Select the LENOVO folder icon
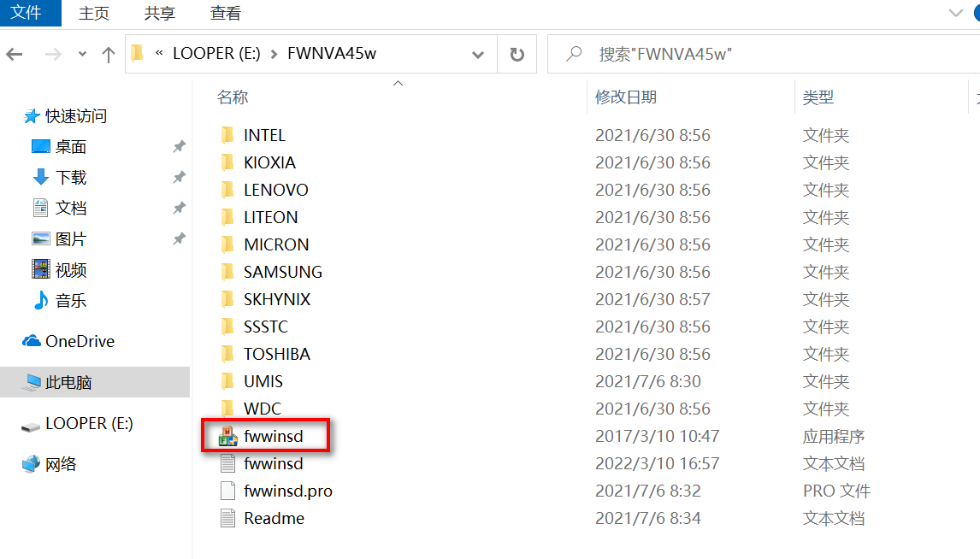980x559 pixels. click(x=227, y=190)
